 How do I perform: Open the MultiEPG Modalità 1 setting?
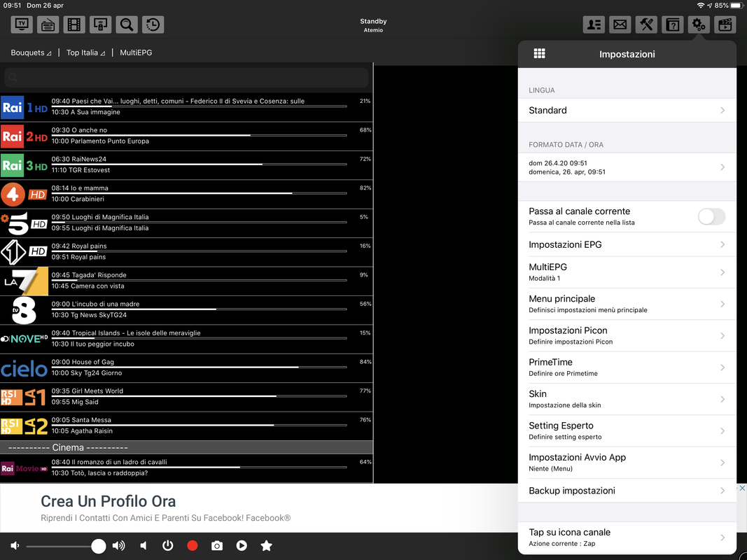coord(627,272)
